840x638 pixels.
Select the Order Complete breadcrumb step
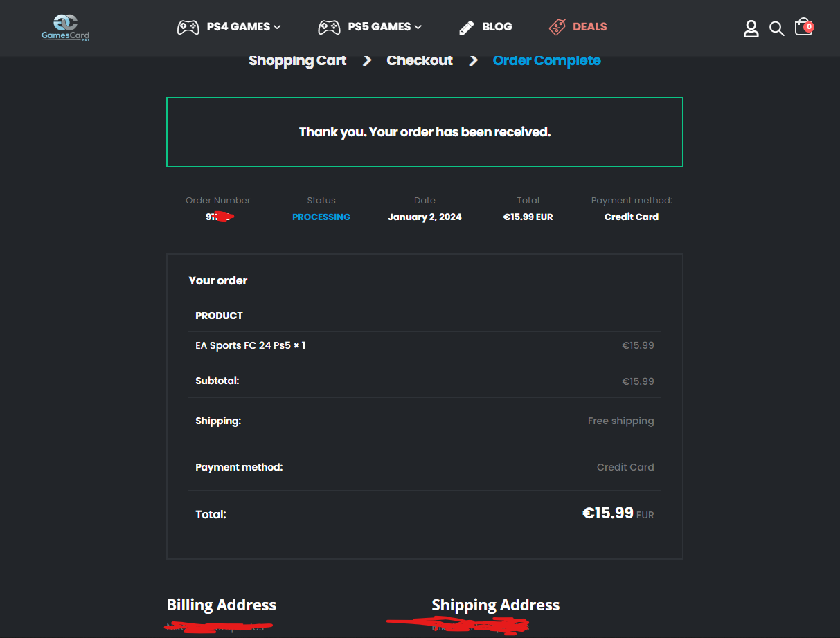(547, 60)
